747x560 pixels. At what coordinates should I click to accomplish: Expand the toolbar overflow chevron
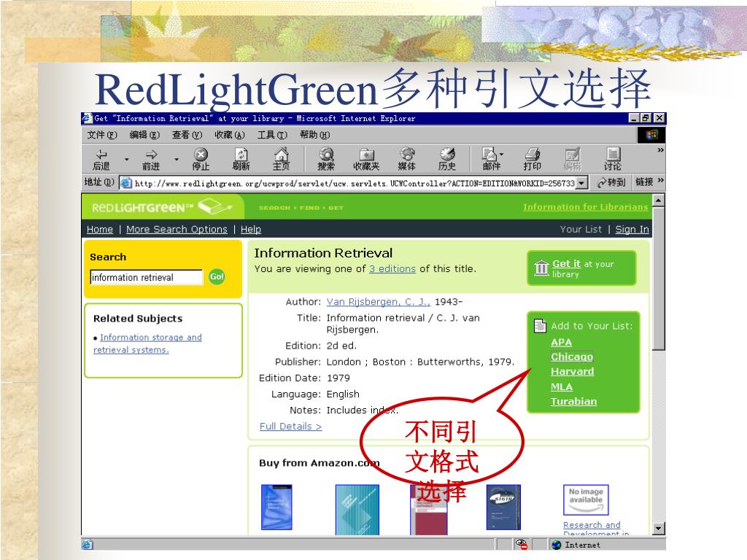pos(660,150)
